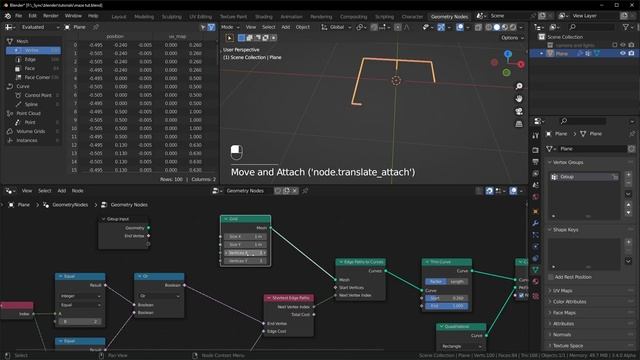
Task: Select Length mode on Trim Curve node
Action: [x=457, y=282]
